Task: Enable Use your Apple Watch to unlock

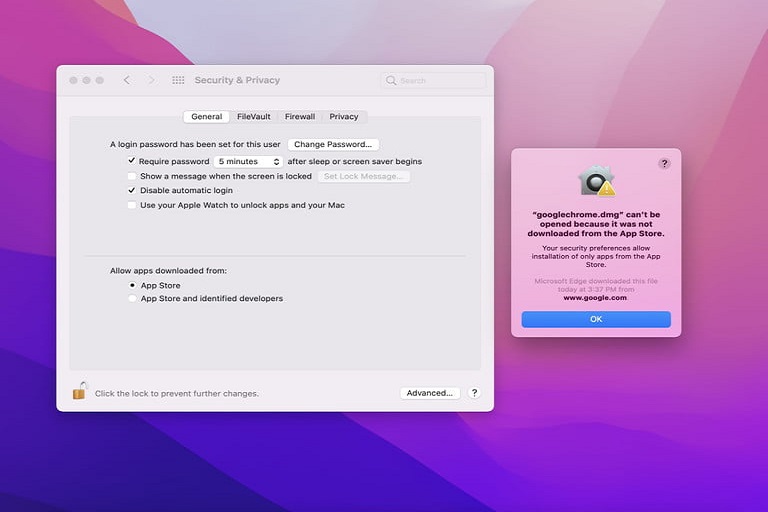Action: pyautogui.click(x=132, y=205)
